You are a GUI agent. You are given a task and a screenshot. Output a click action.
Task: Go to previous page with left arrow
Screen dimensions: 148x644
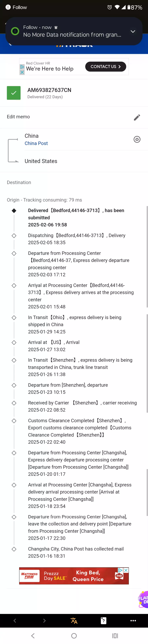tap(15, 621)
